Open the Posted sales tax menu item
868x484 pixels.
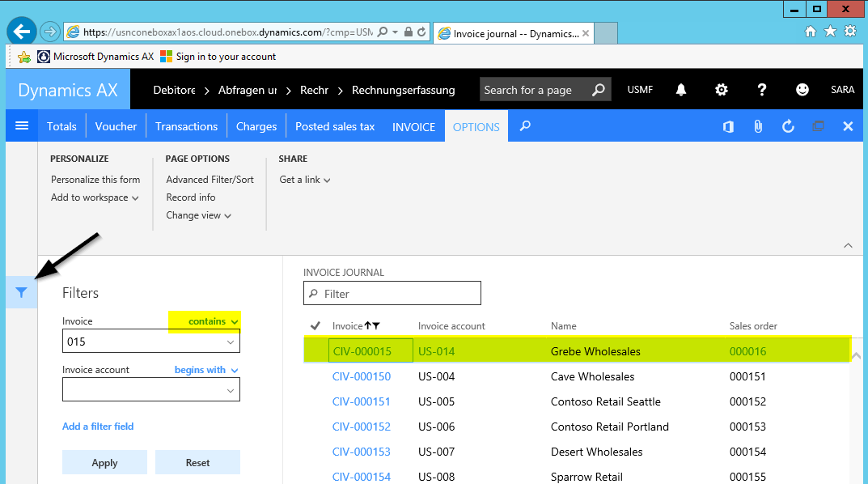(334, 126)
